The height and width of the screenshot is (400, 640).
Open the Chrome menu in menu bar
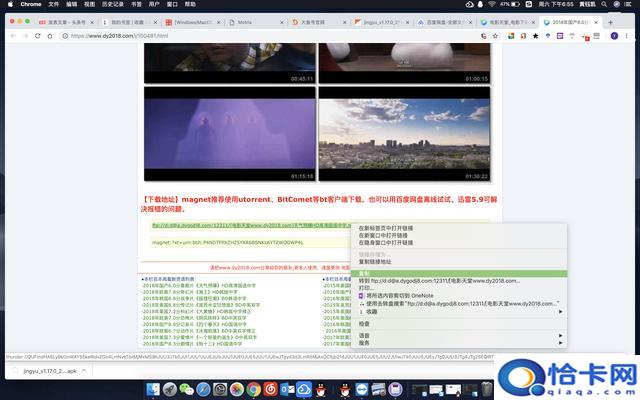(30, 4)
